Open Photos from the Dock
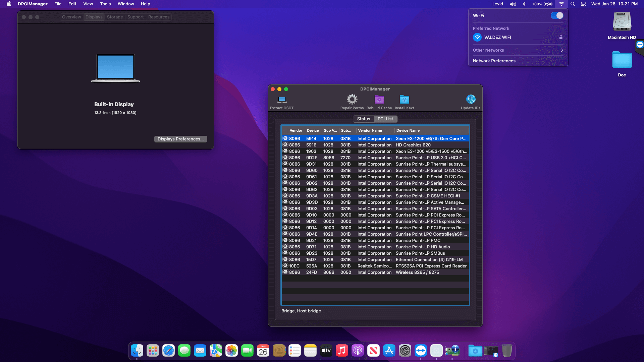644x362 pixels. pyautogui.click(x=231, y=351)
